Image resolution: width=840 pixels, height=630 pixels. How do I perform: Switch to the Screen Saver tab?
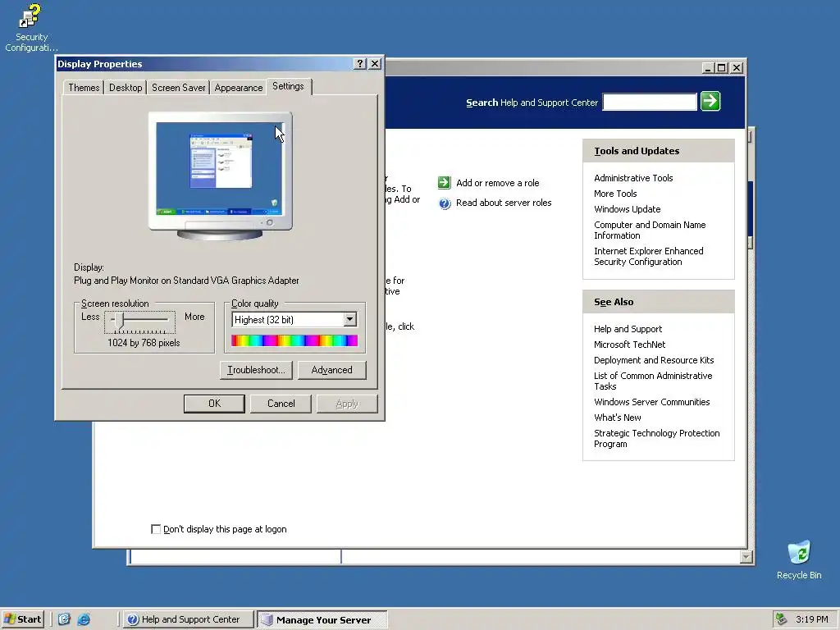pos(178,87)
